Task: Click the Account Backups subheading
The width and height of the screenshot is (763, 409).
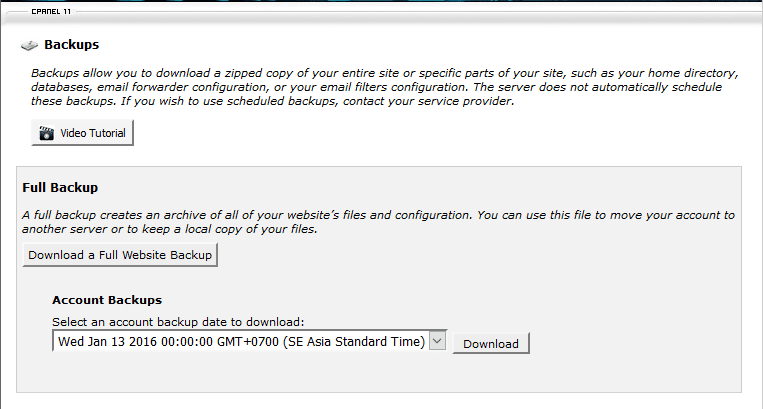Action: [x=107, y=299]
